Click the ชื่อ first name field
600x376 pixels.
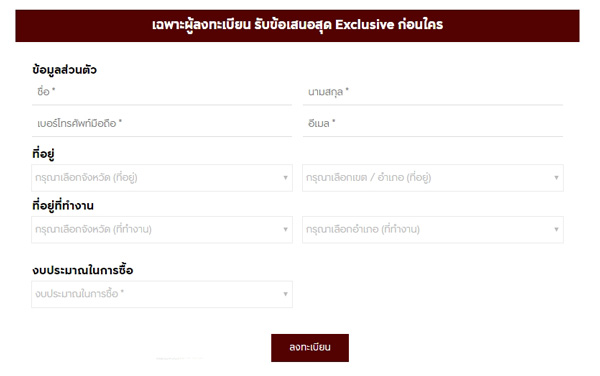pos(162,92)
